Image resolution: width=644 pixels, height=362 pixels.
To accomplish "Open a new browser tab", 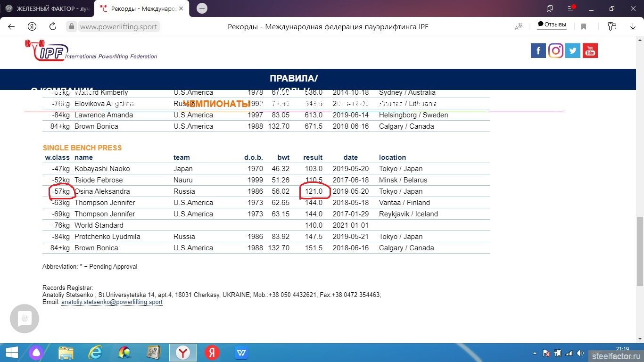I will tap(202, 8).
